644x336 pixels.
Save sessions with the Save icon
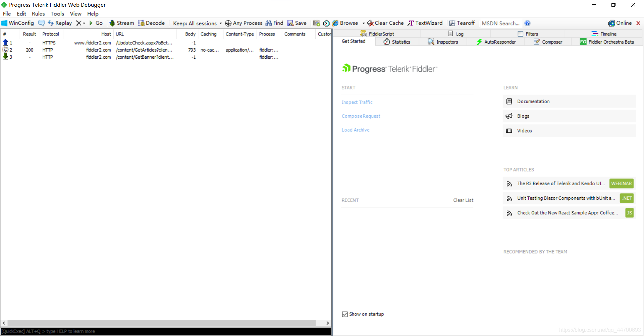pos(297,23)
